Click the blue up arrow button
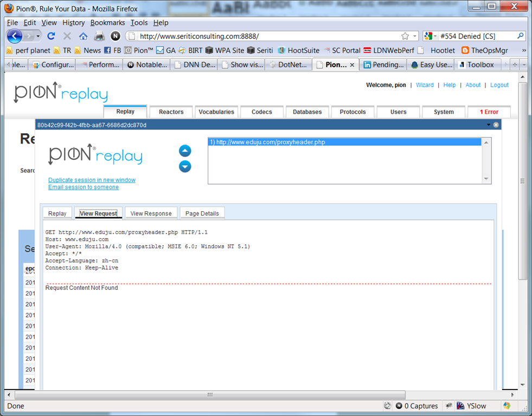Screen dimensions: 532x416 [185, 151]
